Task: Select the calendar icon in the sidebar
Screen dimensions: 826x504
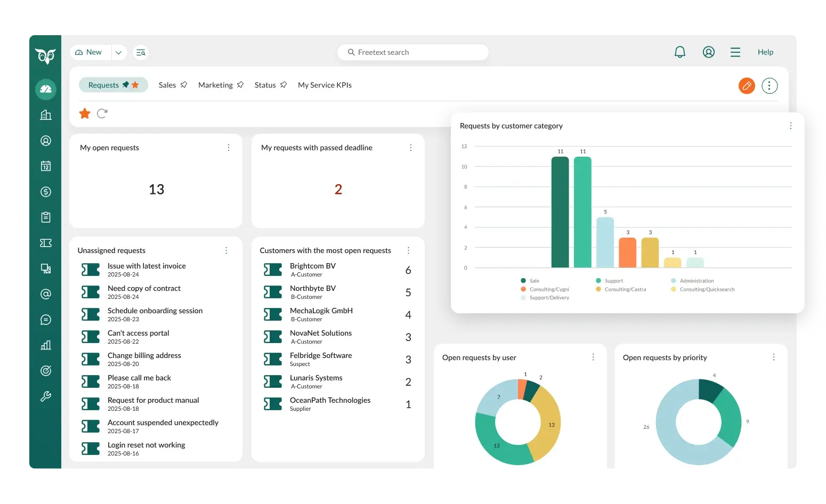Action: click(45, 166)
